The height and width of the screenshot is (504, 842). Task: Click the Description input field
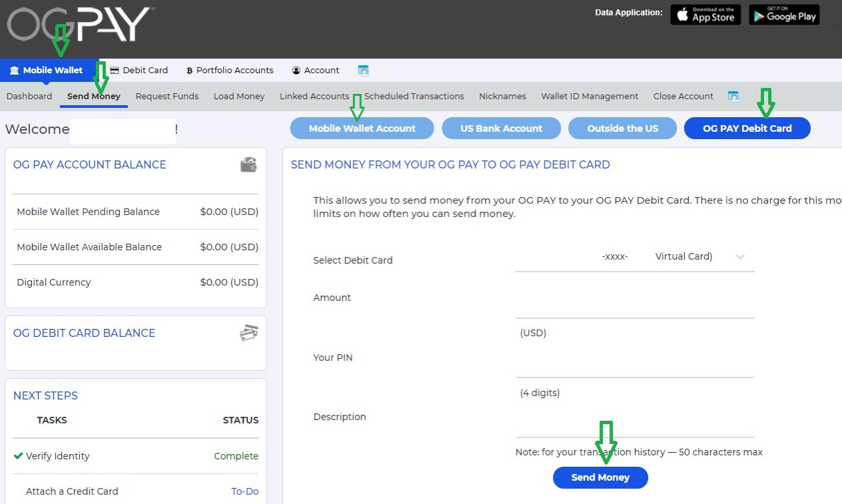tap(635, 424)
